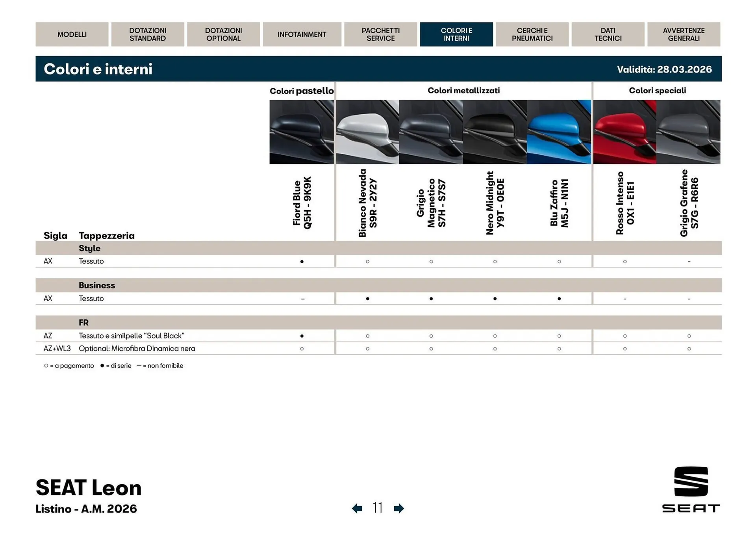
Task: Go to next page with right arrow
Action: point(399,508)
